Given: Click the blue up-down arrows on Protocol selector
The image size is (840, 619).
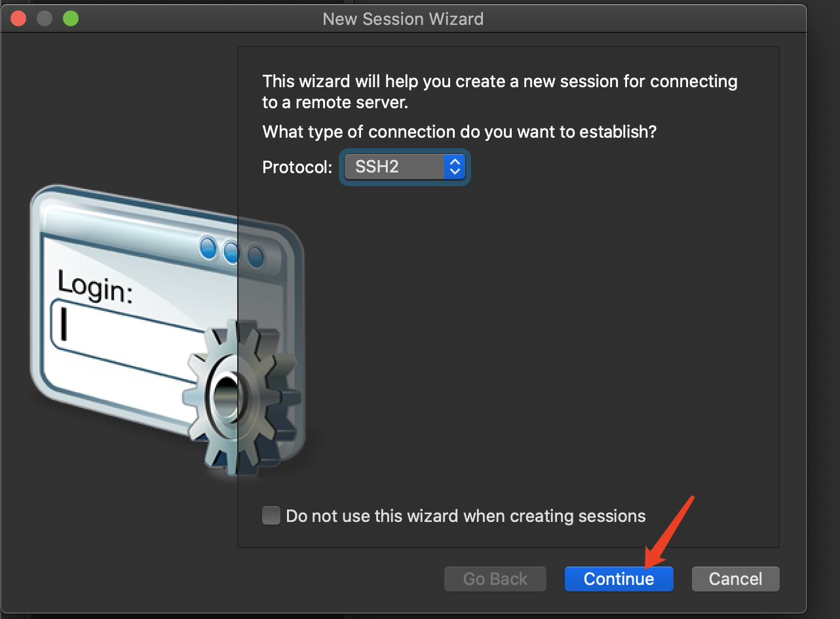Looking at the screenshot, I should (x=454, y=167).
